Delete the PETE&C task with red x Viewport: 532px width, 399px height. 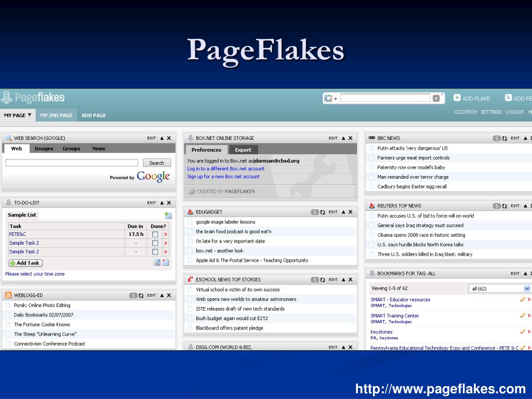(x=166, y=234)
